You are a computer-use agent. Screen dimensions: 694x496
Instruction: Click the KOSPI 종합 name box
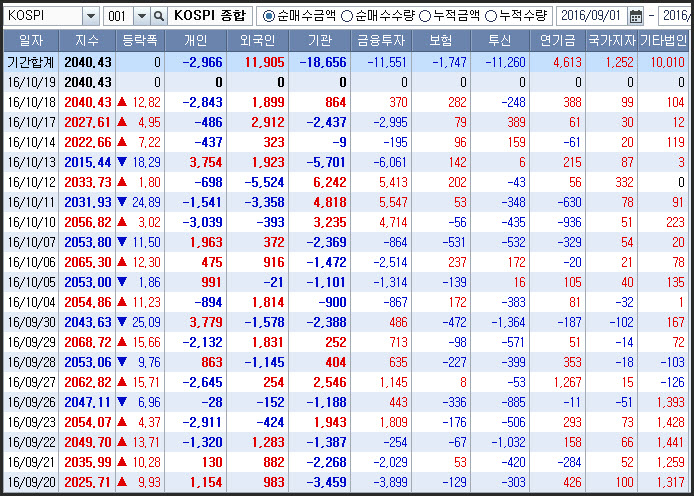click(x=210, y=16)
